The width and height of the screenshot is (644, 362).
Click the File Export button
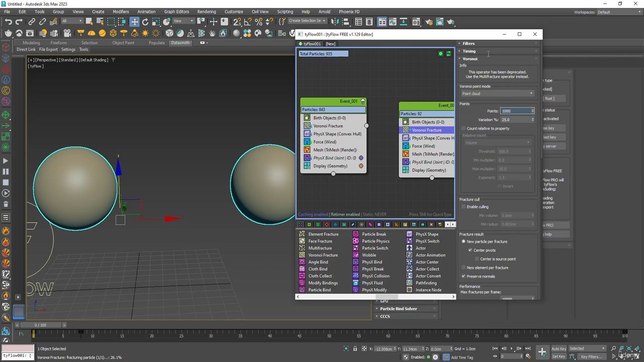click(x=48, y=49)
